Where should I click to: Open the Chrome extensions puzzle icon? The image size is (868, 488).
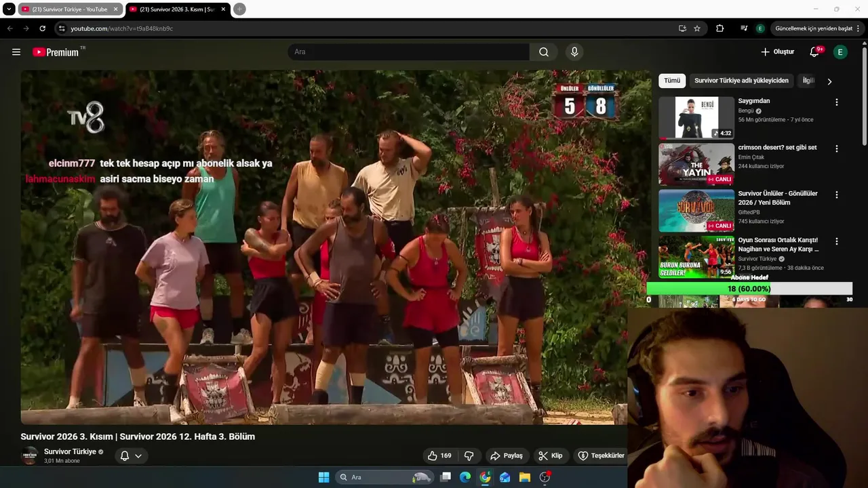(720, 28)
